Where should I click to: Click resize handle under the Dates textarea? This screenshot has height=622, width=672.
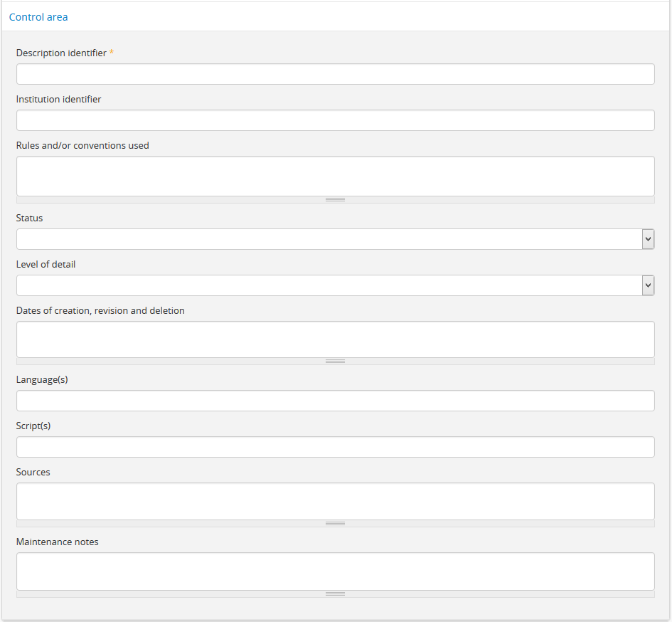[x=335, y=362]
